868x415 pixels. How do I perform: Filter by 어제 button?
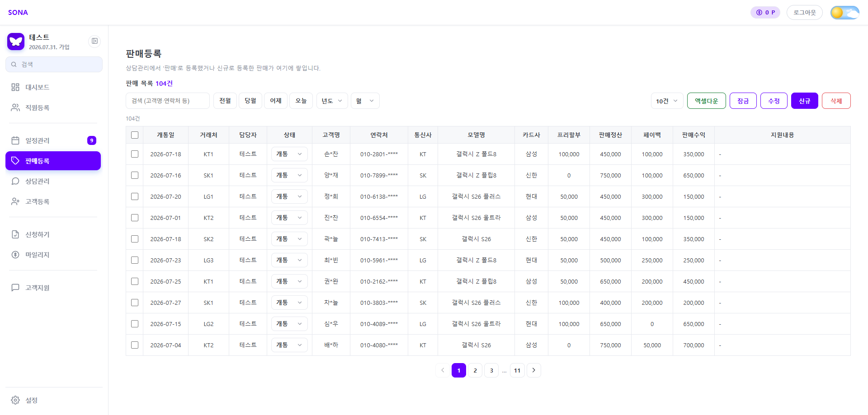click(x=276, y=101)
